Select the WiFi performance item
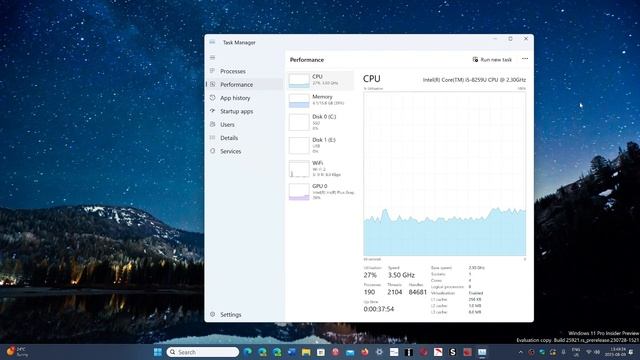The image size is (640, 360). (x=320, y=168)
